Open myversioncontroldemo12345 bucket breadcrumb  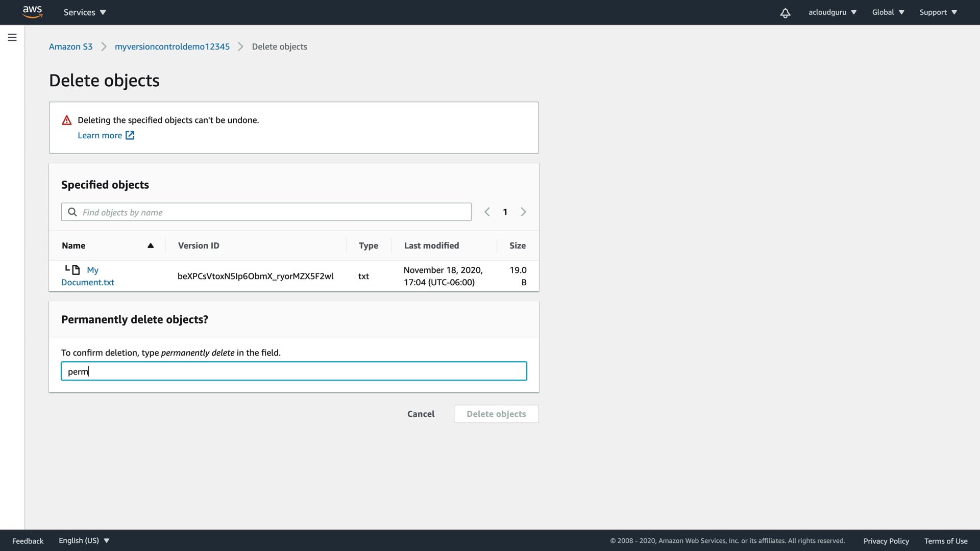[172, 46]
